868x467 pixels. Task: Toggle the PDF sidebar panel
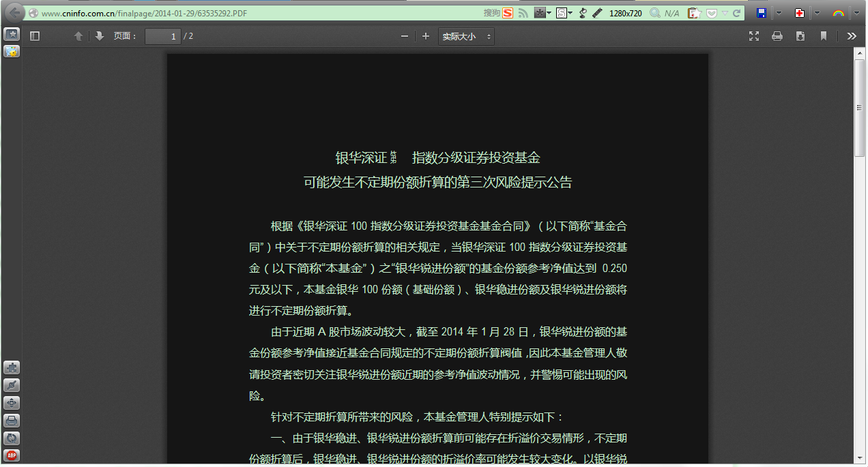pos(35,36)
